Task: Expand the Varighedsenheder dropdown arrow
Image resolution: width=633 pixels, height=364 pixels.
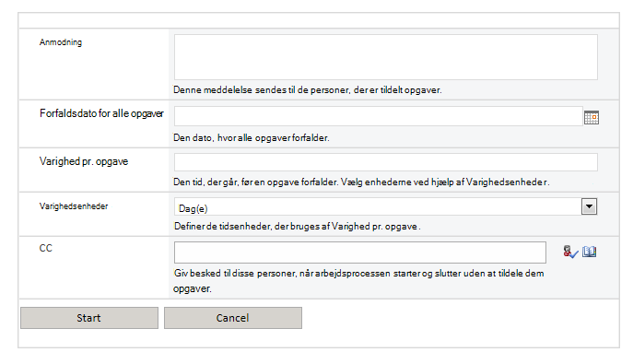Action: pos(589,206)
